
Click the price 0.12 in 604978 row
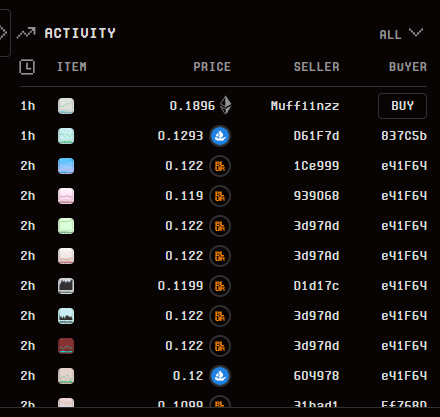point(188,376)
